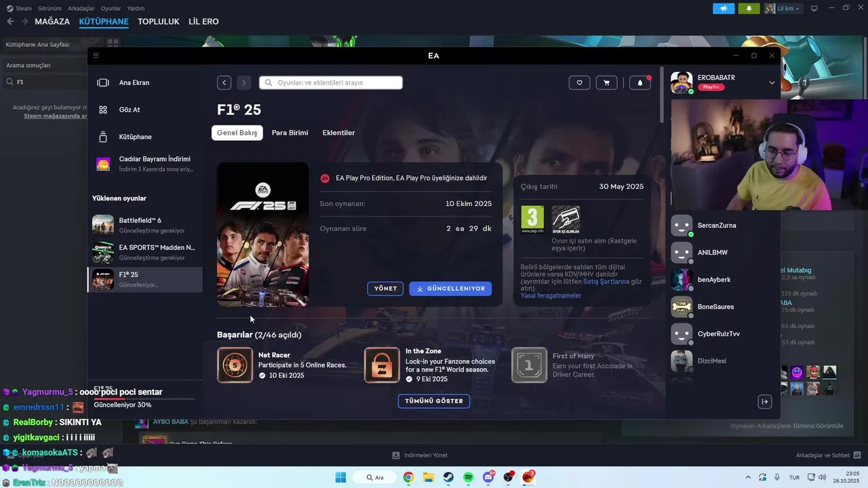Click First of Many achievement badge
Image resolution: width=868 pixels, height=488 pixels.
[x=529, y=365]
